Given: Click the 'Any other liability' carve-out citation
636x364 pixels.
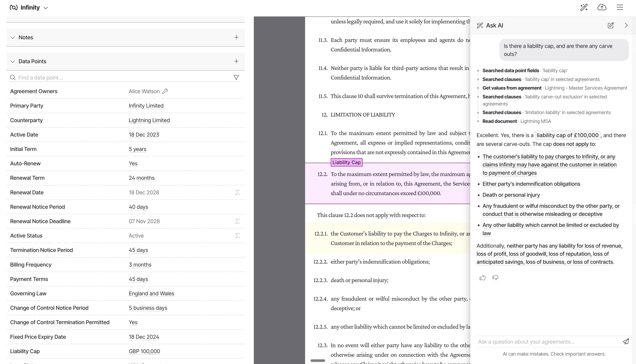Looking at the screenshot, I should point(550,229).
